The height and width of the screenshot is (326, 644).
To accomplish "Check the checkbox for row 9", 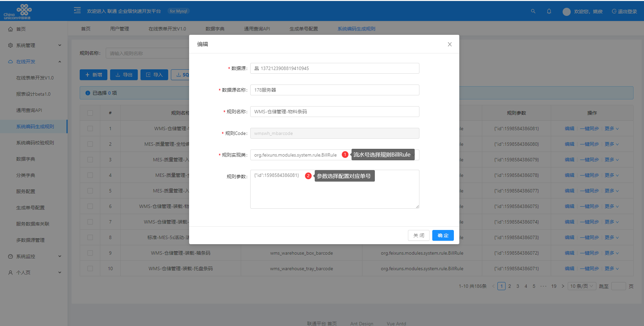I will 90,253.
